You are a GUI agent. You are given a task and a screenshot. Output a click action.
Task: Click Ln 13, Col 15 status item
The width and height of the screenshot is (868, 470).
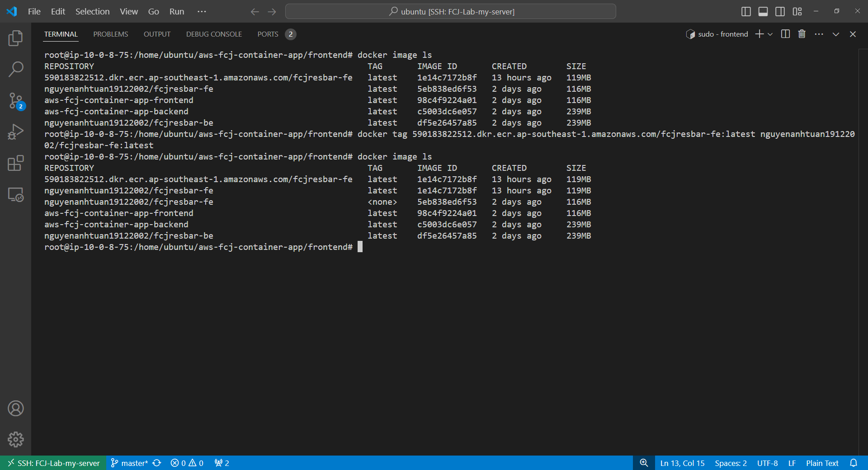point(682,463)
